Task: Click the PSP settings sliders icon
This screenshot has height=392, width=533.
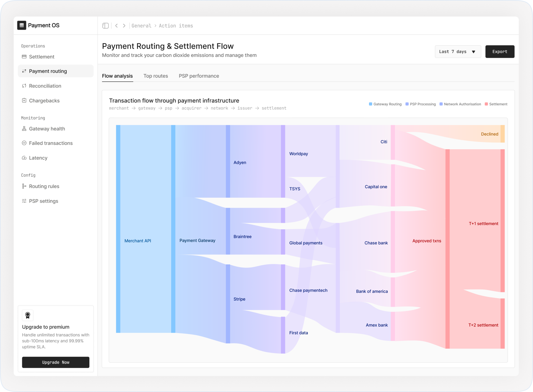Action: pos(24,201)
